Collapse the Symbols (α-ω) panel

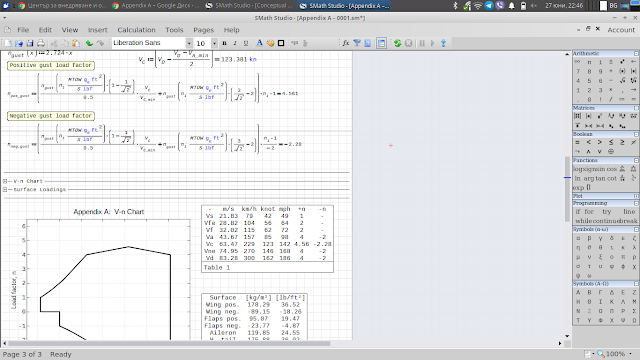(636, 229)
